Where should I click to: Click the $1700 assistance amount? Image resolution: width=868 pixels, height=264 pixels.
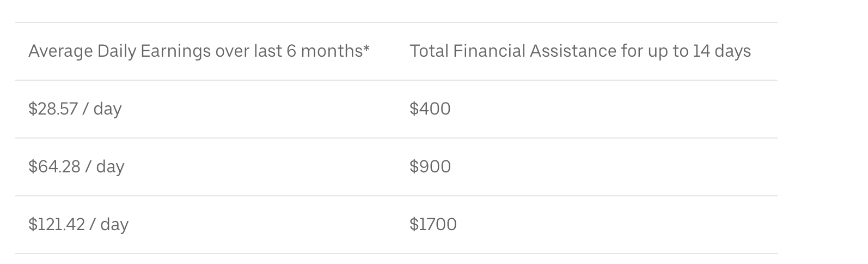point(433,224)
